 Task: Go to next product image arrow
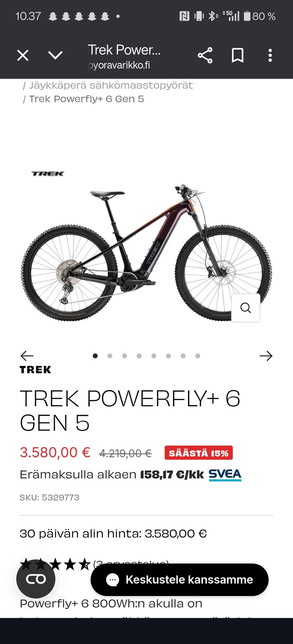click(x=266, y=356)
